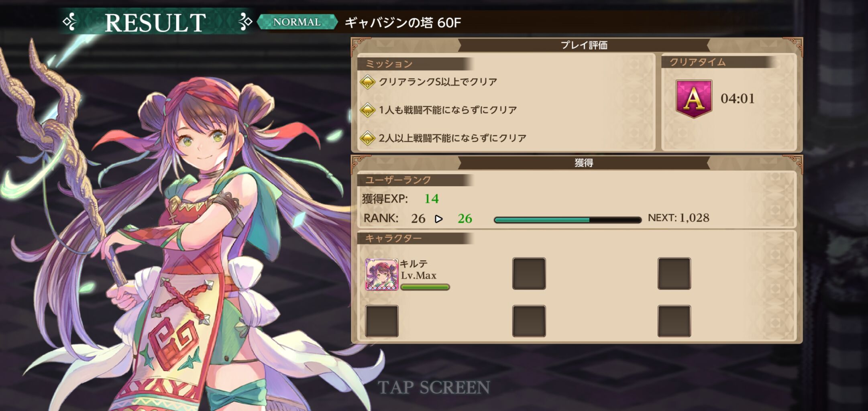The height and width of the screenshot is (411, 868).
Task: Tap the first mission medal icon
Action: click(367, 82)
